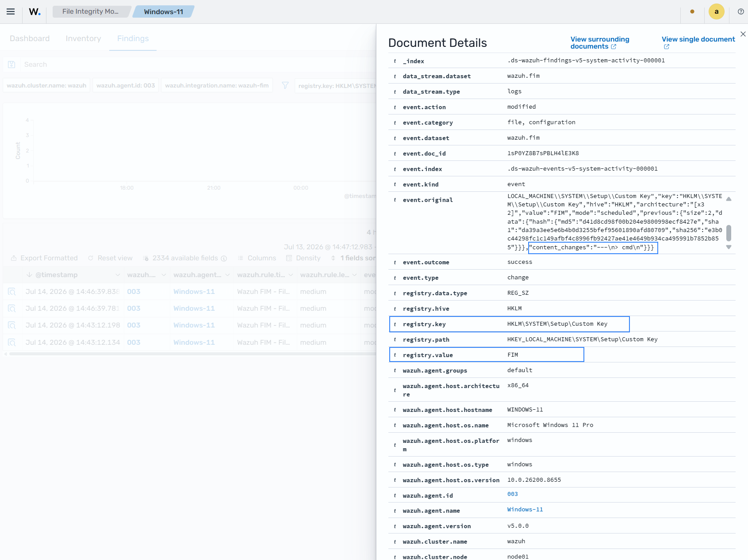Open agent id 003 link in Document Details
The width and height of the screenshot is (748, 560).
coord(512,494)
